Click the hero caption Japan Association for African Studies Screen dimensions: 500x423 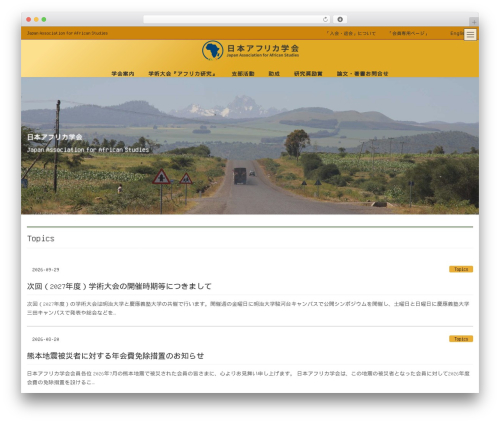(x=88, y=150)
